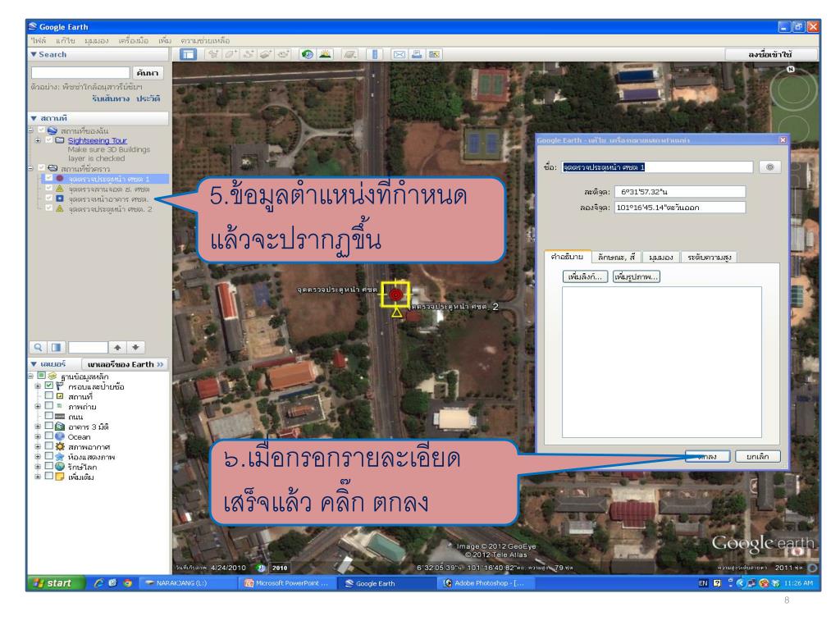Click the Record a Tour toolbar icon
Screen dimensions: 840x630
(283, 54)
